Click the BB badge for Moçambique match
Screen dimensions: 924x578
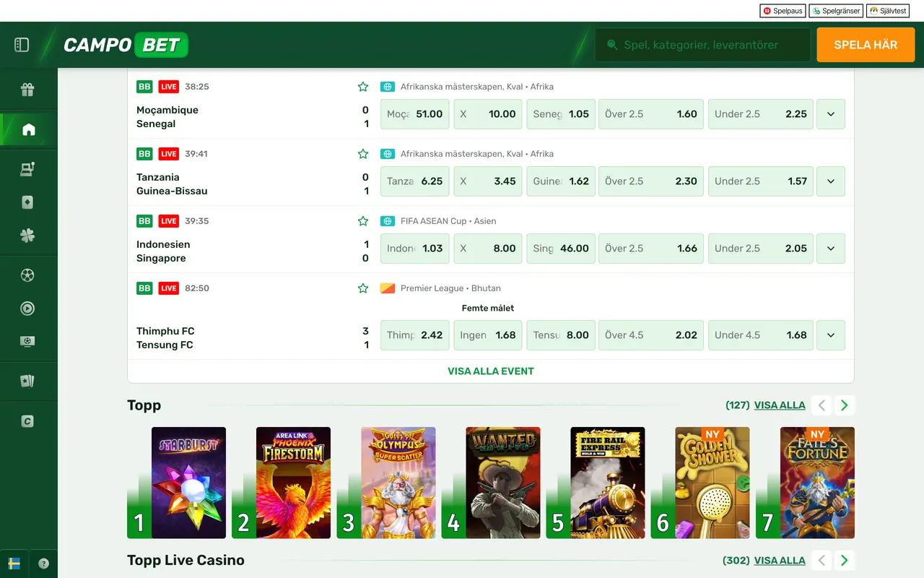coord(144,87)
